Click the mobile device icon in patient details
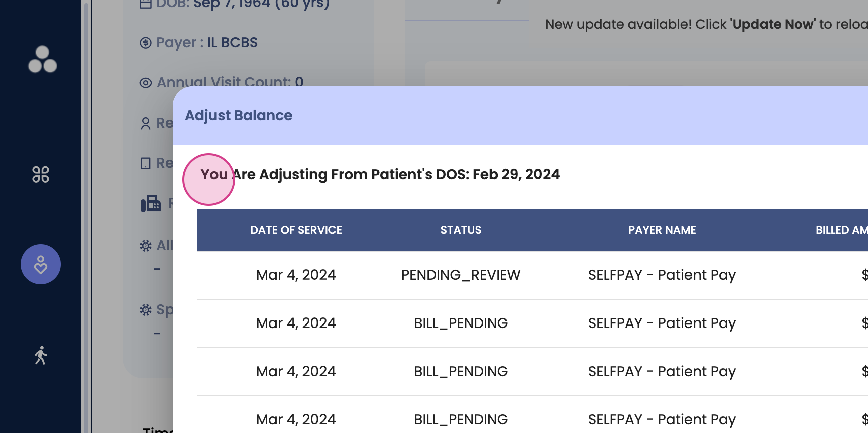Screen dimensions: 868x433 tap(146, 163)
